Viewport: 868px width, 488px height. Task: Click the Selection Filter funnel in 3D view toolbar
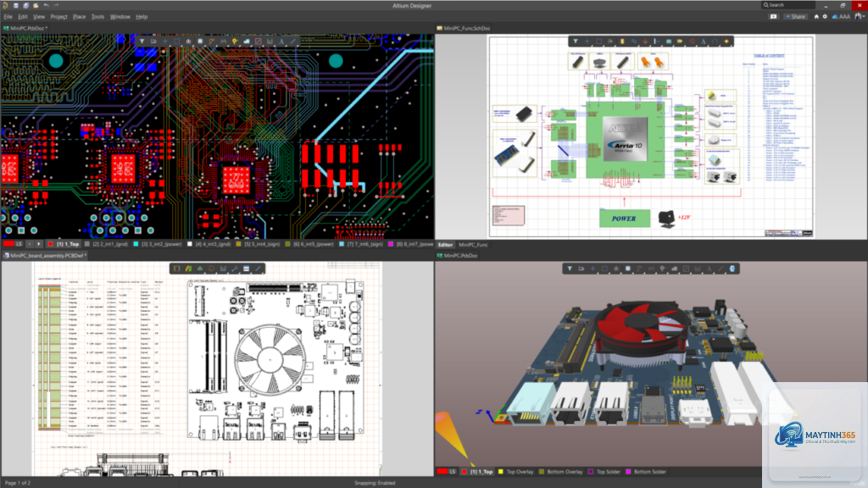click(569, 269)
